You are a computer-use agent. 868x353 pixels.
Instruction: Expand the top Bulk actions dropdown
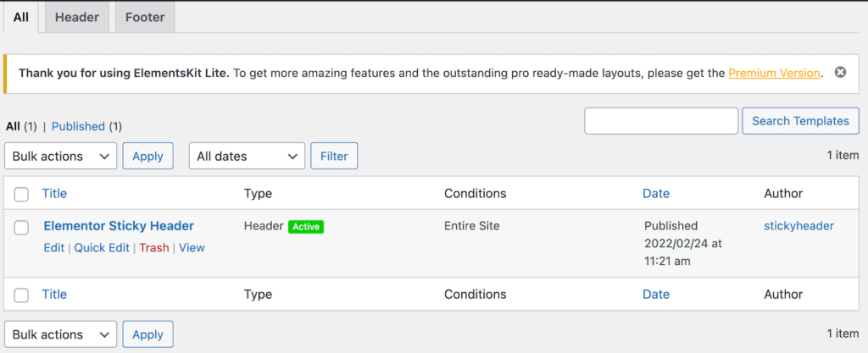pos(61,157)
